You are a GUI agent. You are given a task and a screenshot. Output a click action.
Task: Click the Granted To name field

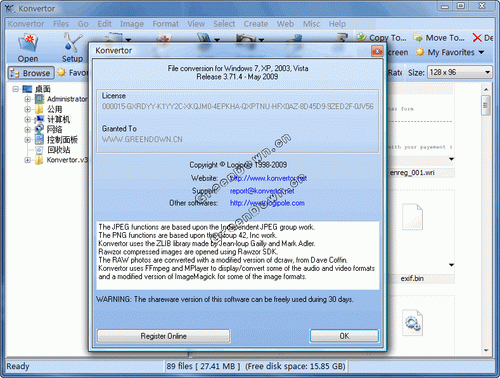click(142, 139)
